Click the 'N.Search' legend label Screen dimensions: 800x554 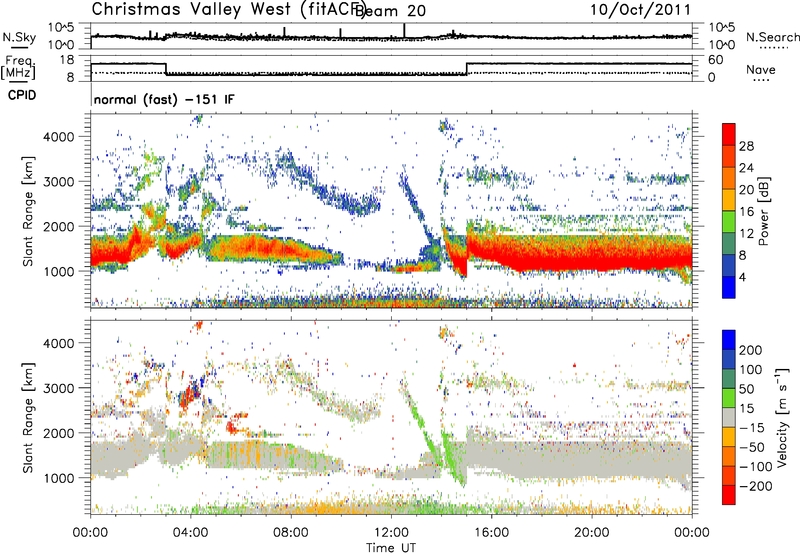(x=772, y=37)
